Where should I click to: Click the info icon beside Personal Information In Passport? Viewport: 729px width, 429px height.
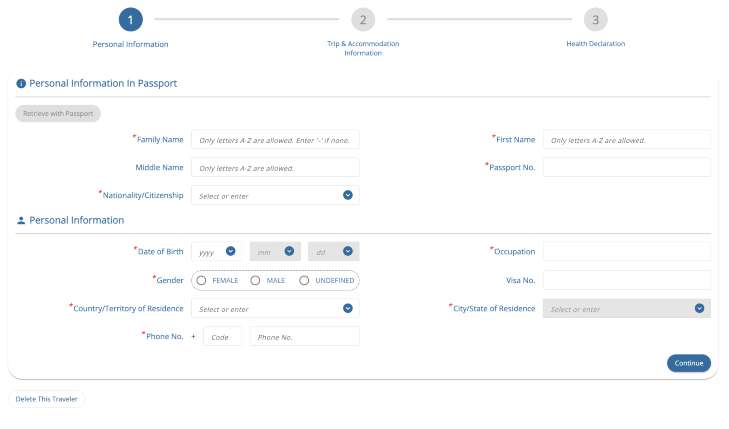click(x=21, y=84)
